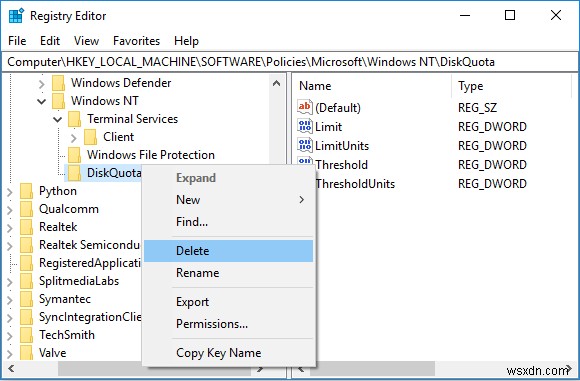Image resolution: width=580 pixels, height=381 pixels.
Task: Click the TechSmith folder icon
Action: pyautogui.click(x=26, y=335)
